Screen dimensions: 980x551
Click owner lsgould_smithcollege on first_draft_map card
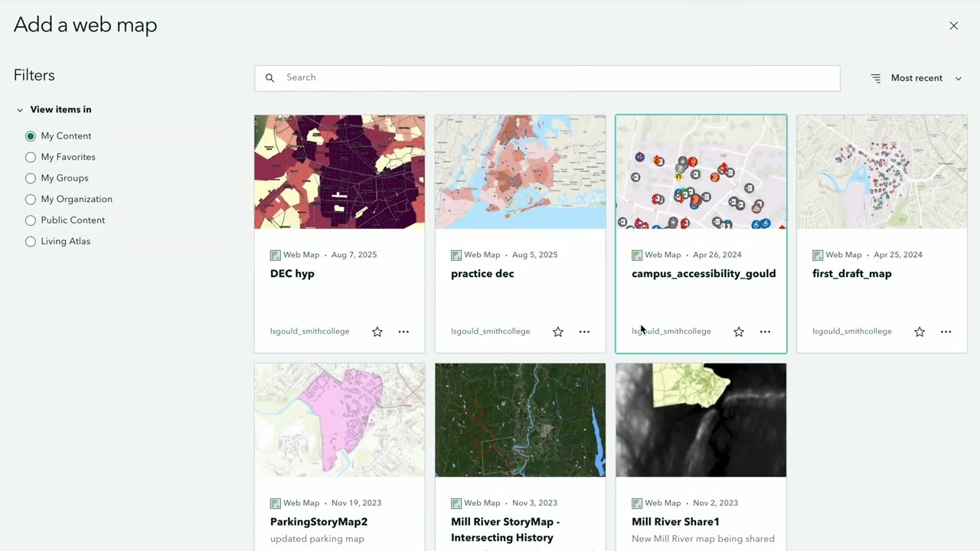pyautogui.click(x=851, y=331)
